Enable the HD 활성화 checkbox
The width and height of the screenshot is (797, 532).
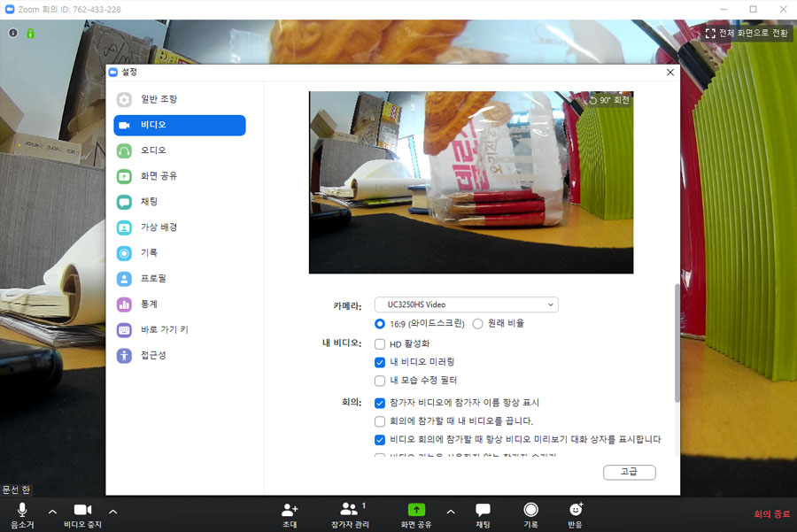pos(380,344)
